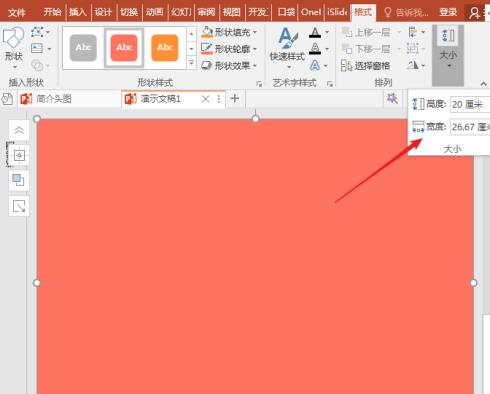Open the iSlide ribbon tab
The image size is (490, 394).
coord(337,12)
